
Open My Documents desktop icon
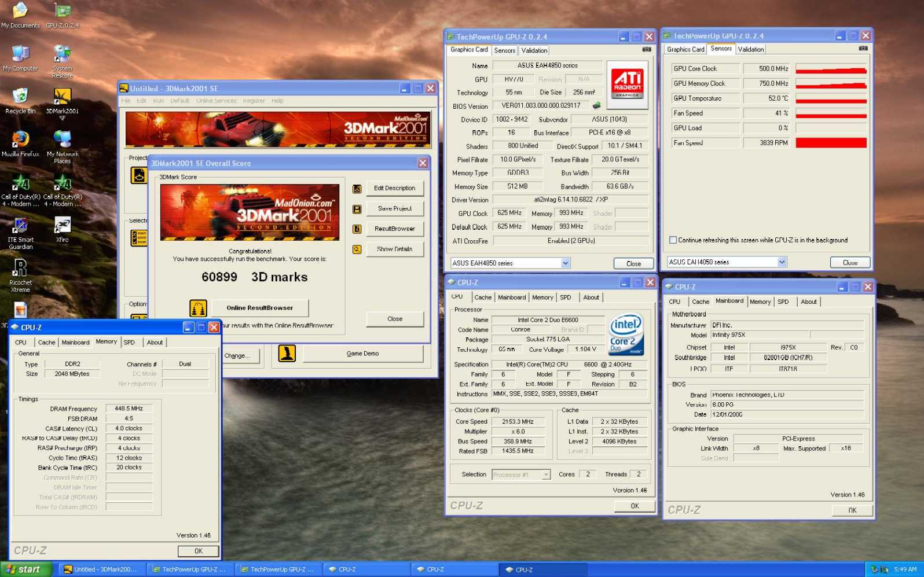click(20, 15)
